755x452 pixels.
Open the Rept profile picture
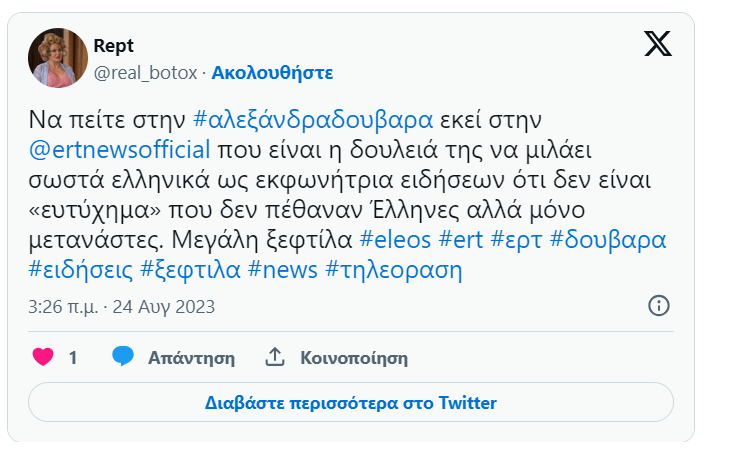tap(58, 58)
